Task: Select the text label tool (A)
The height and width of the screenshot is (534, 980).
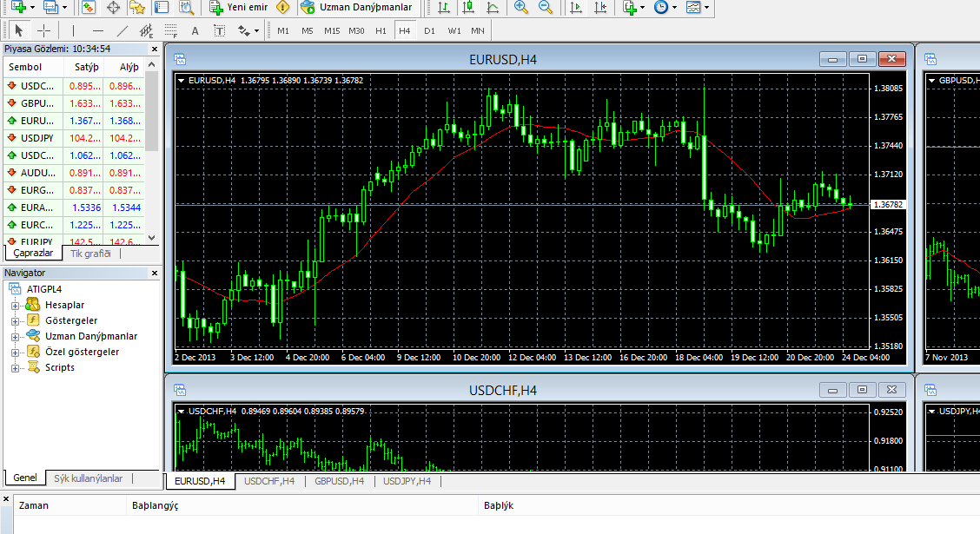Action: (195, 30)
